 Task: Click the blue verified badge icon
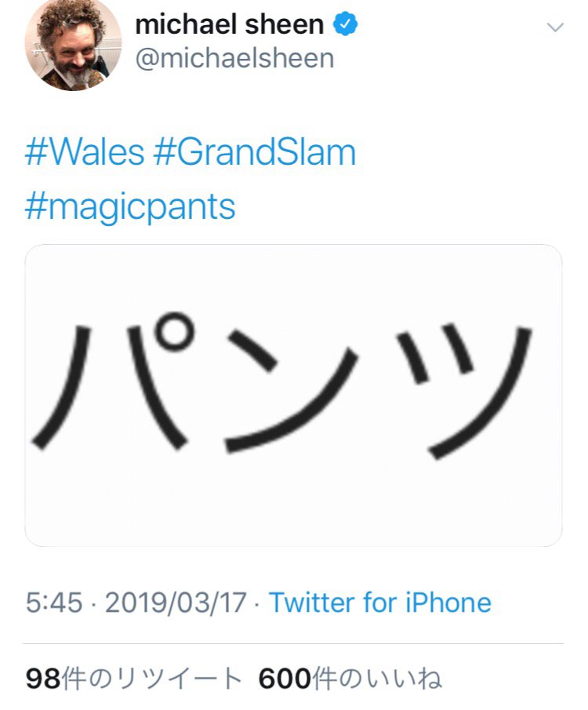point(346,24)
